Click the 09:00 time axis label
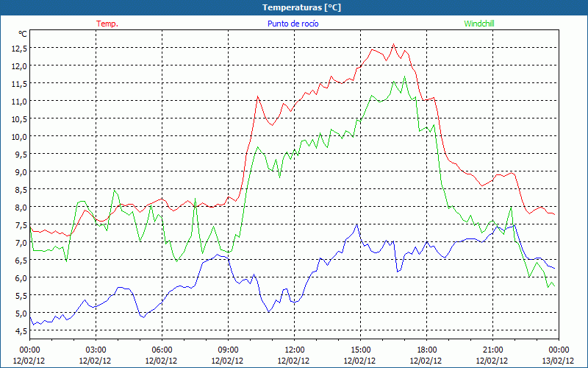Image resolution: width=588 pixels, height=368 pixels. 228,350
